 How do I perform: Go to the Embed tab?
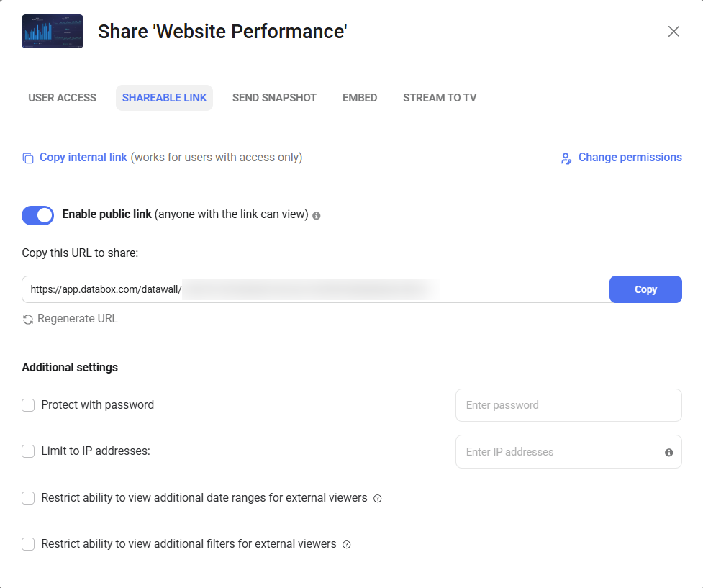point(360,98)
